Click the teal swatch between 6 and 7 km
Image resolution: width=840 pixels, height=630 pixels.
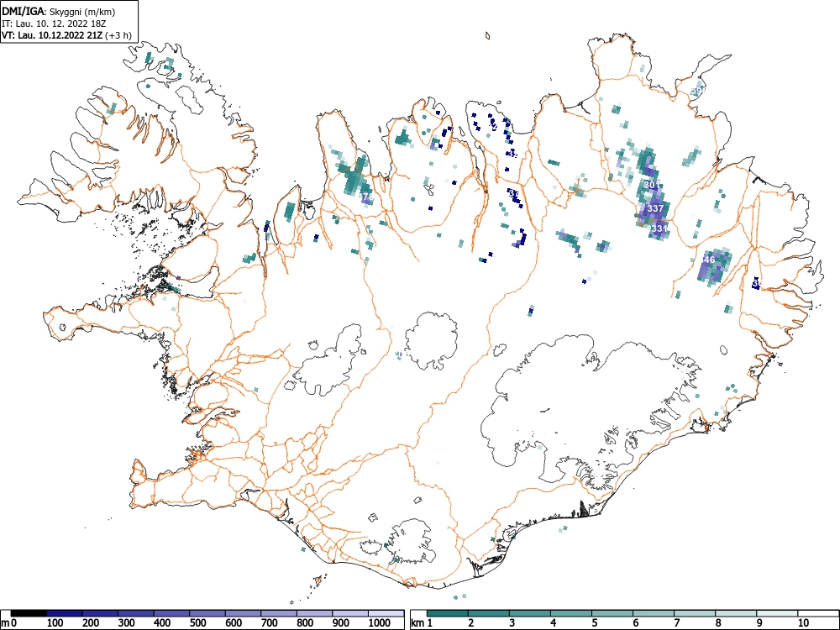[x=654, y=613]
